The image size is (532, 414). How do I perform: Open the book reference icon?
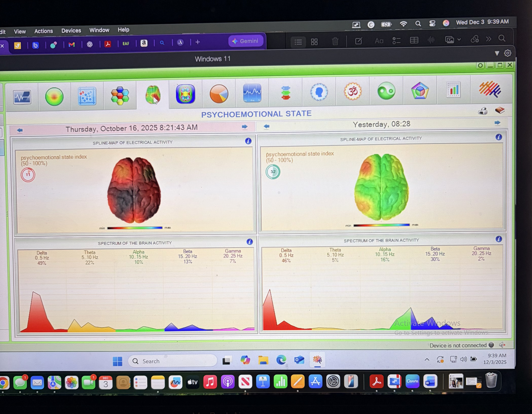tap(500, 110)
